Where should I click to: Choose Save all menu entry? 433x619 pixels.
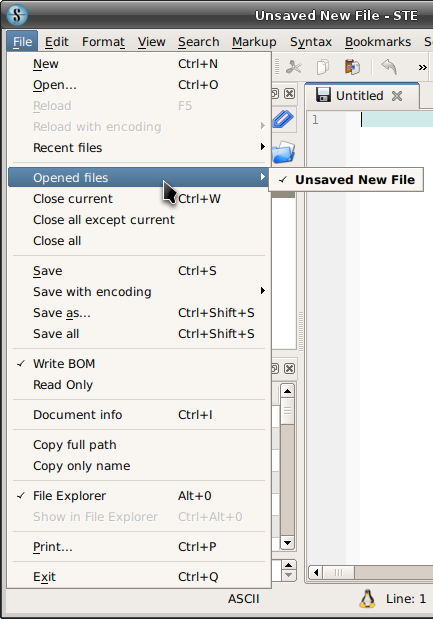point(139,334)
